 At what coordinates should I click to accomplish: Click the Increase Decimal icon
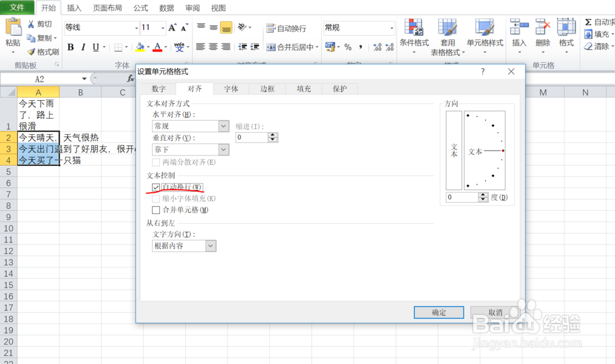(x=377, y=47)
